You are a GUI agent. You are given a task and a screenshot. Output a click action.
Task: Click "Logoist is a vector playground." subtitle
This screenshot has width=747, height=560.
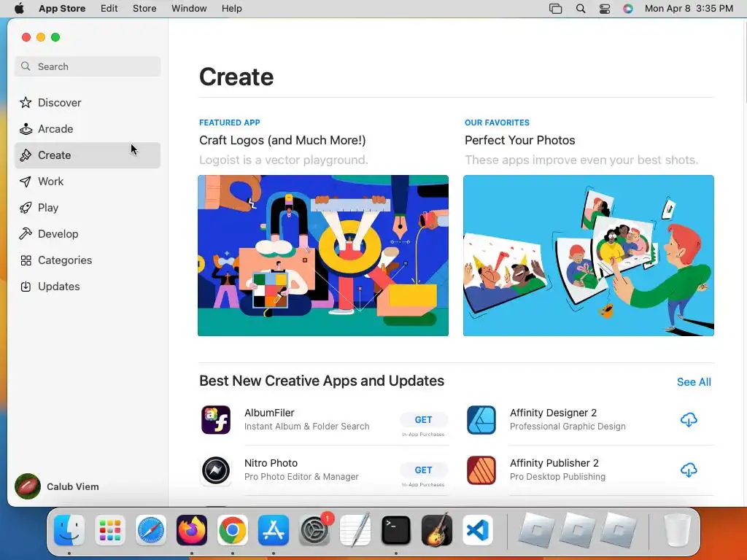click(284, 160)
